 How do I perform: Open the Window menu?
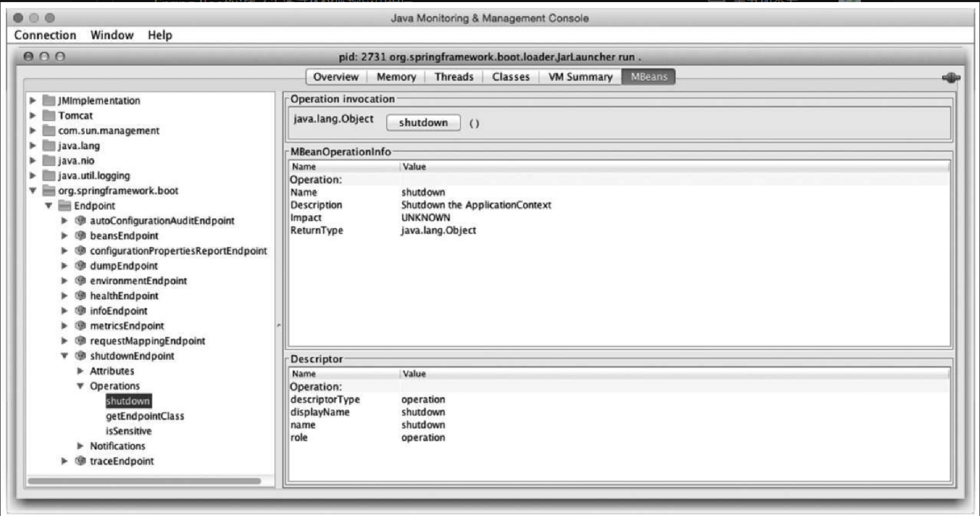point(112,35)
